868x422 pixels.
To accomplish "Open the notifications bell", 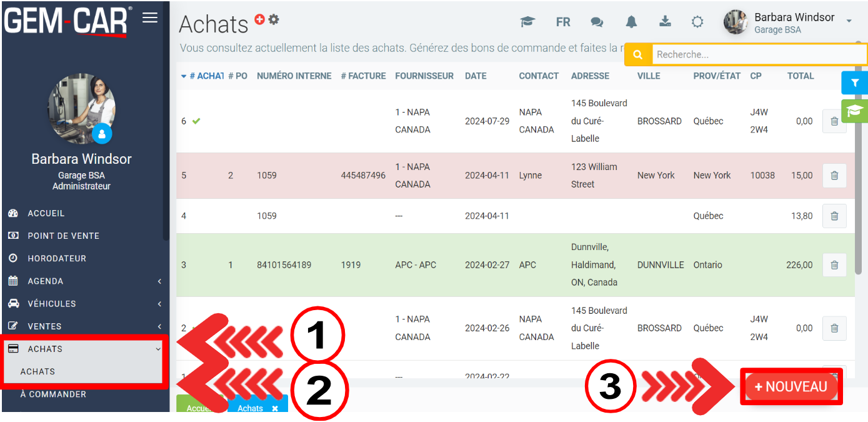I will tap(631, 22).
